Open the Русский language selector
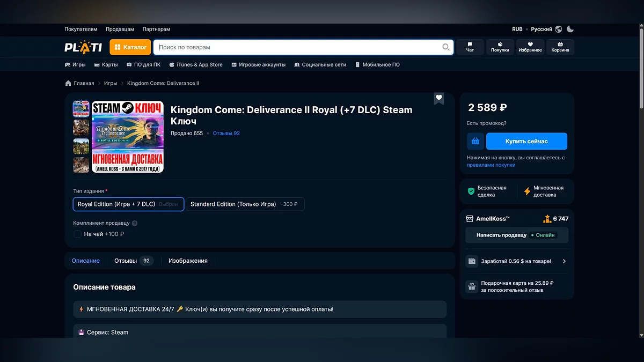The image size is (644, 362). (x=541, y=29)
